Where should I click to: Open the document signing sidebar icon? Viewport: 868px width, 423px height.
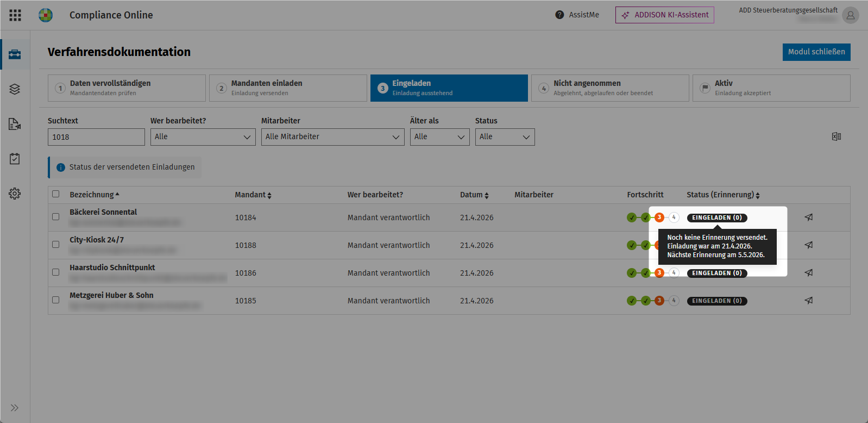click(x=15, y=124)
